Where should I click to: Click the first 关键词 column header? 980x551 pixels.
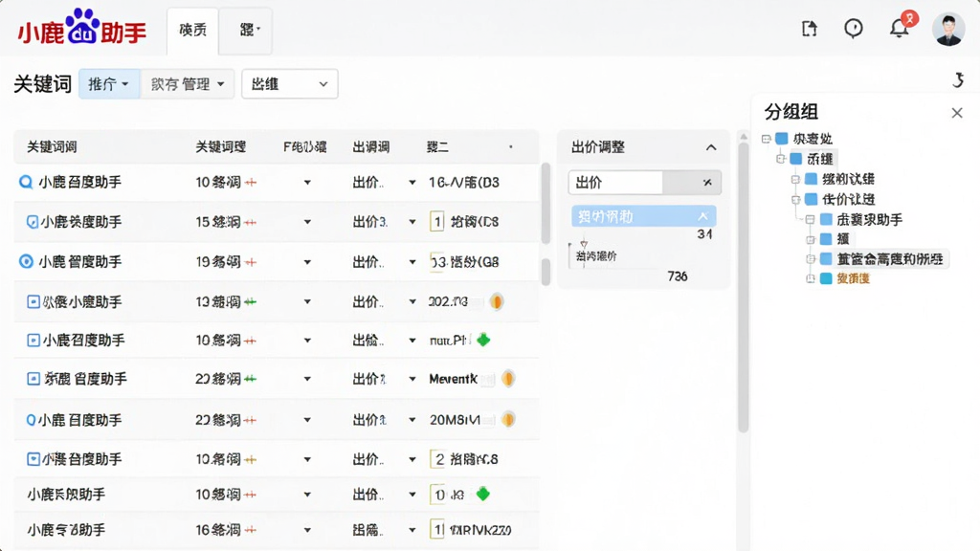52,147
